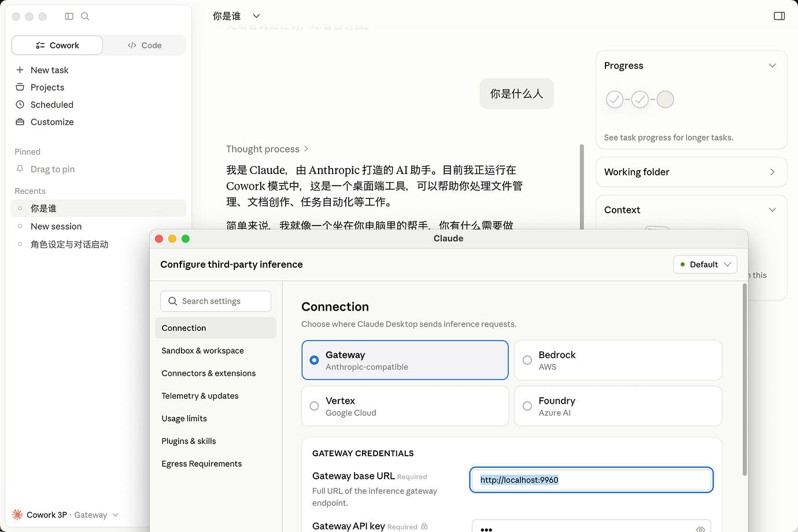798x532 pixels.
Task: Collapse the Context panel
Action: tap(772, 210)
